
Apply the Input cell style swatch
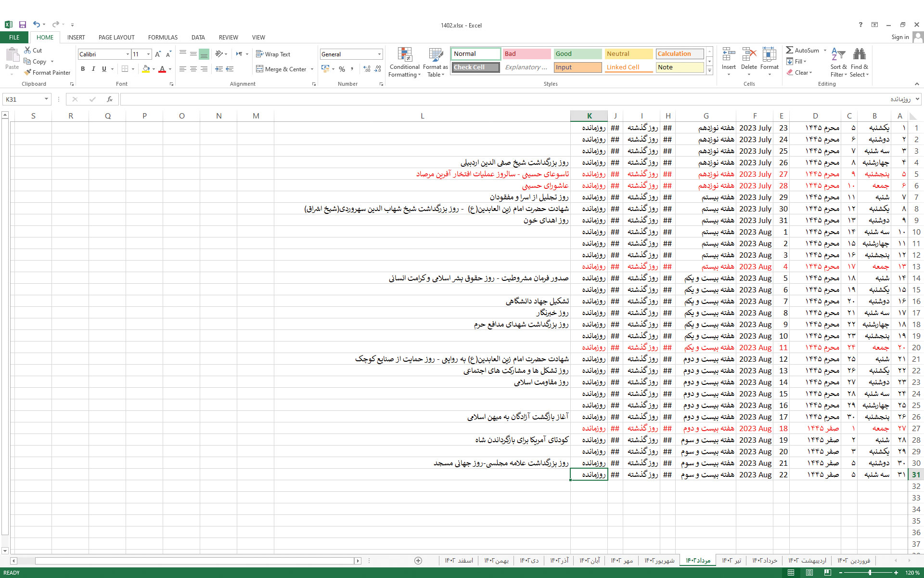tap(577, 67)
